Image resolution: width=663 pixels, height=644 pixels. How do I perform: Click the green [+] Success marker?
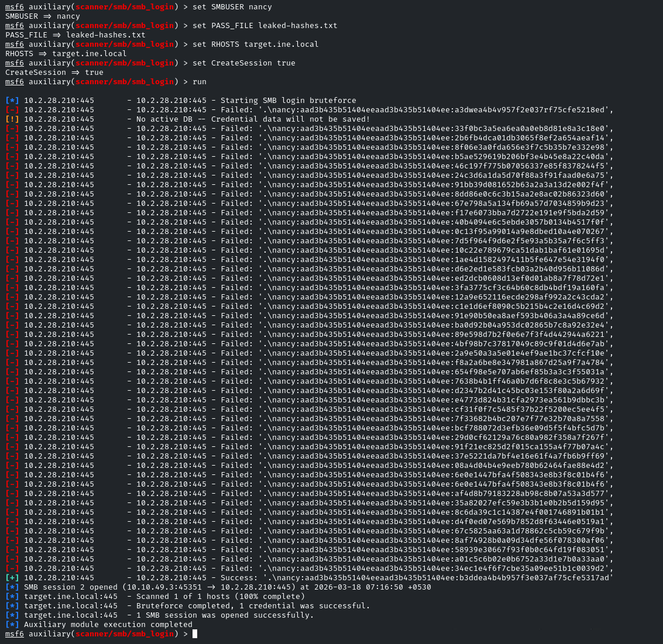(x=12, y=577)
